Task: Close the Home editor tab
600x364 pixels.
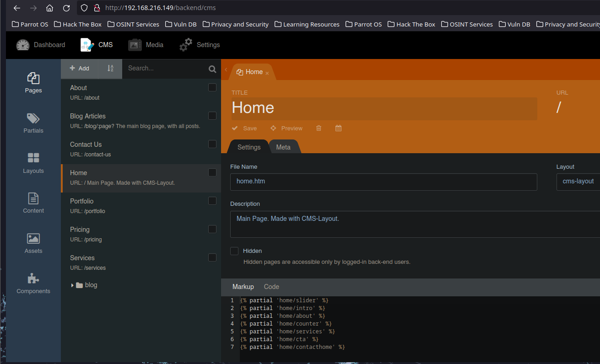Action: point(267,73)
